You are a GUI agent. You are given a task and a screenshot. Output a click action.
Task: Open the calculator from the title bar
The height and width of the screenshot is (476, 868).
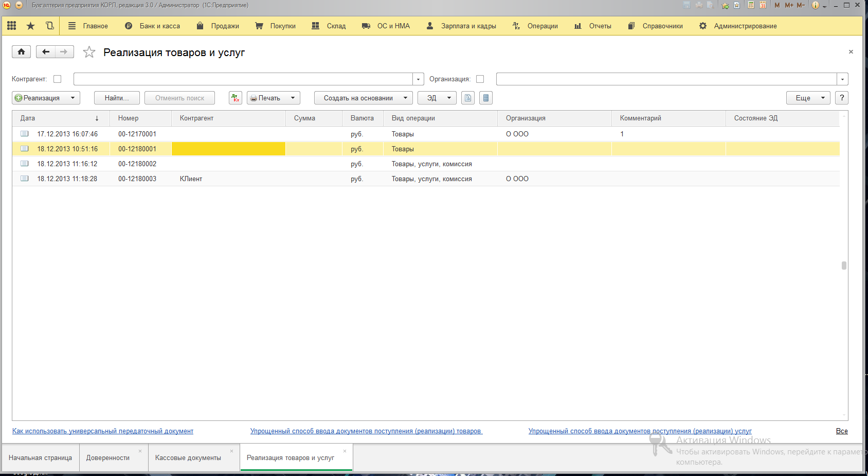[751, 5]
